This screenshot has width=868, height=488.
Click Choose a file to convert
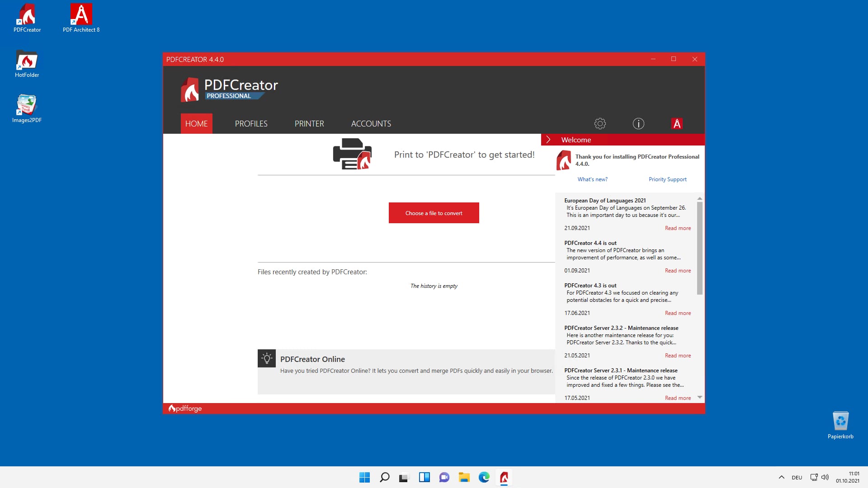click(x=434, y=213)
